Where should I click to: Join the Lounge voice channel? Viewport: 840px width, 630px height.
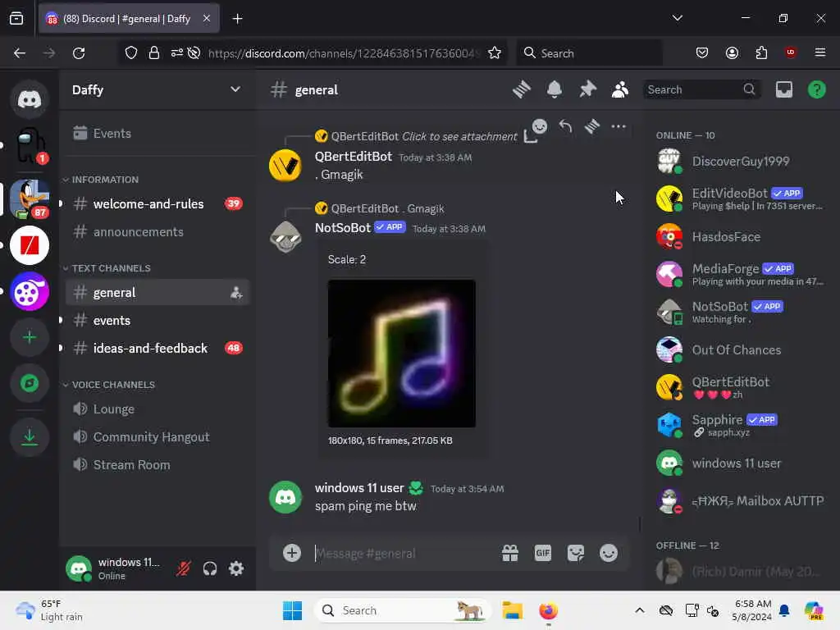point(157,409)
